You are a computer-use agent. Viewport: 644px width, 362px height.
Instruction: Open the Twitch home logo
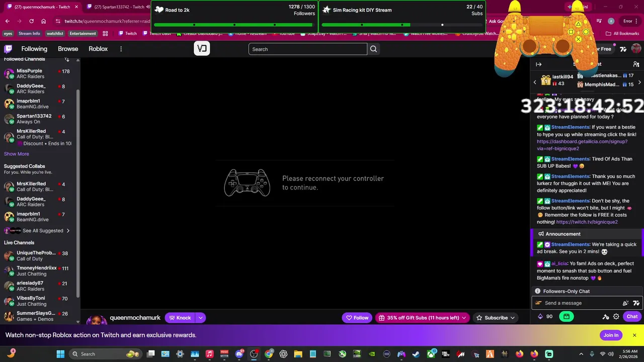[8, 49]
